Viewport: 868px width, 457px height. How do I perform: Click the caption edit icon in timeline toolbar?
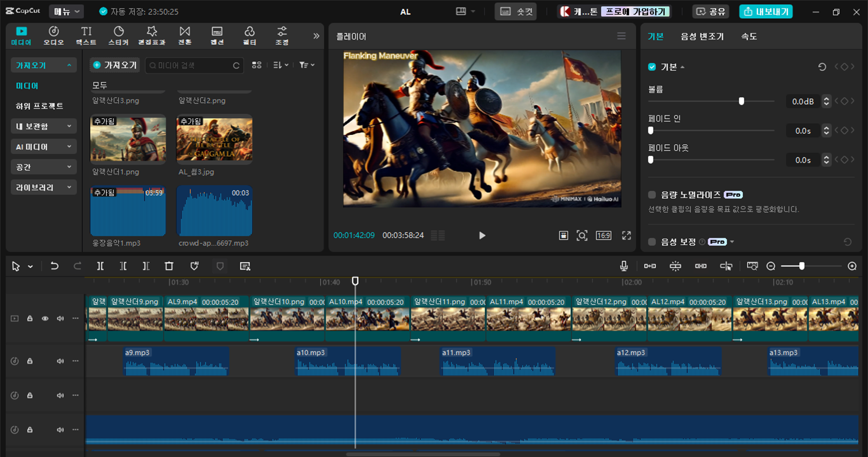pyautogui.click(x=245, y=266)
